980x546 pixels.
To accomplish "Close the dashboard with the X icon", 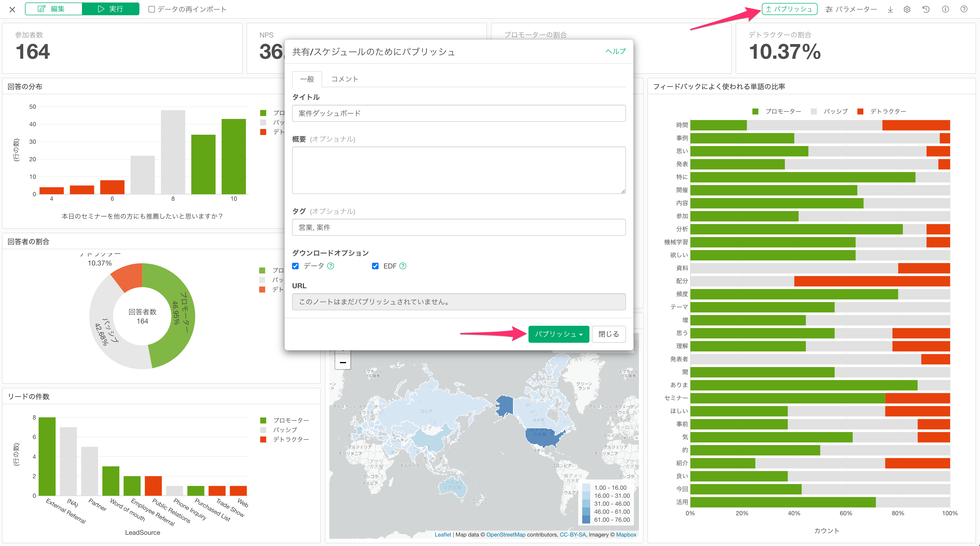I will 12,9.
